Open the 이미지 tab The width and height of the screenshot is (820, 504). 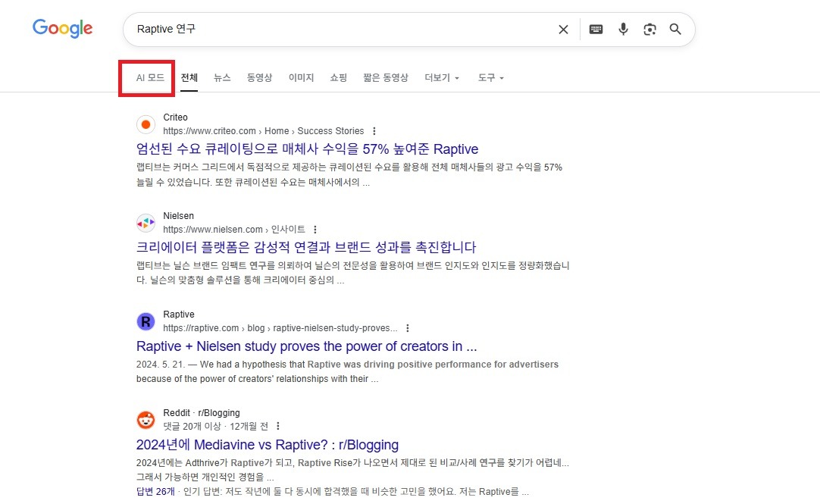tap(301, 78)
